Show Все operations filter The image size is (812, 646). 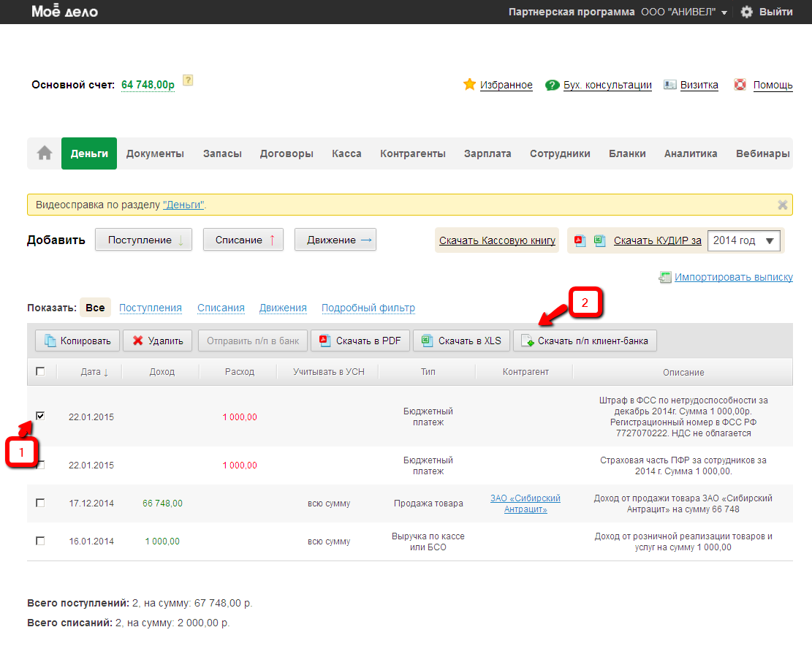(95, 308)
